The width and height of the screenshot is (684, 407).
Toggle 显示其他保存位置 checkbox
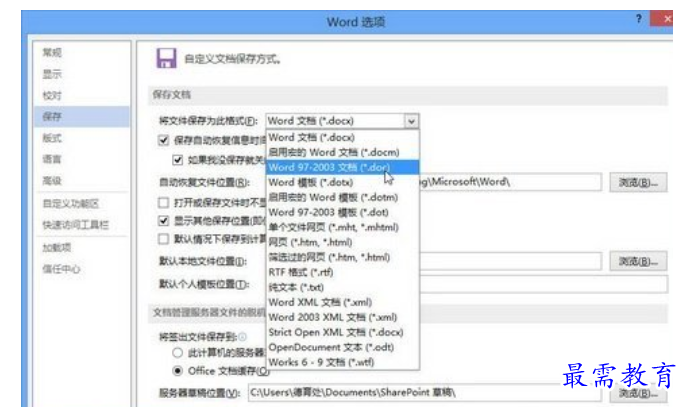164,221
